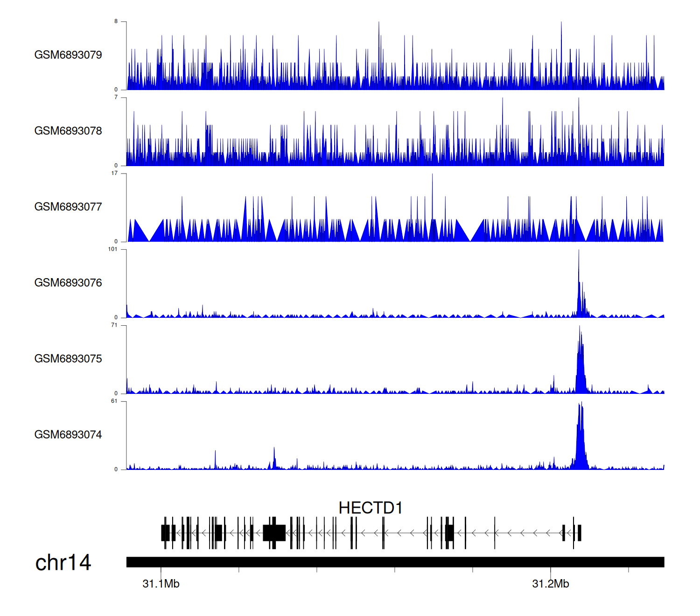Viewport: 700px width, 616px height.
Task: Click the HECTD1 gene name
Action: (x=371, y=508)
